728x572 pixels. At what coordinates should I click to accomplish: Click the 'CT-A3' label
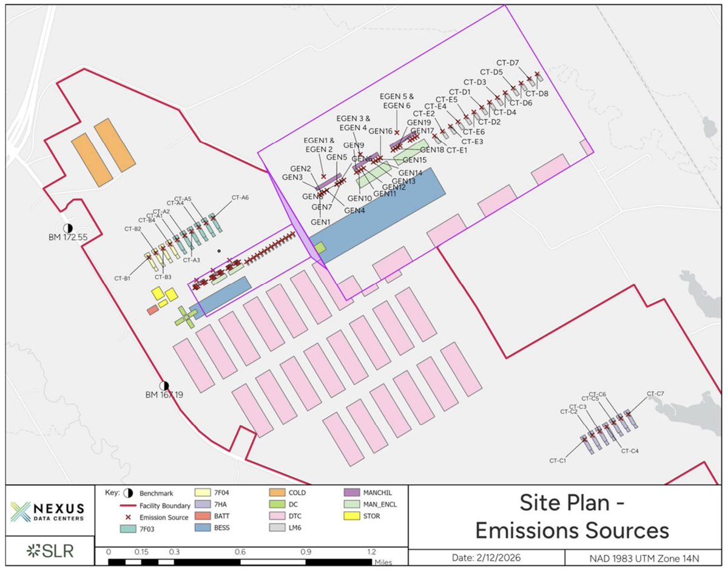[192, 260]
